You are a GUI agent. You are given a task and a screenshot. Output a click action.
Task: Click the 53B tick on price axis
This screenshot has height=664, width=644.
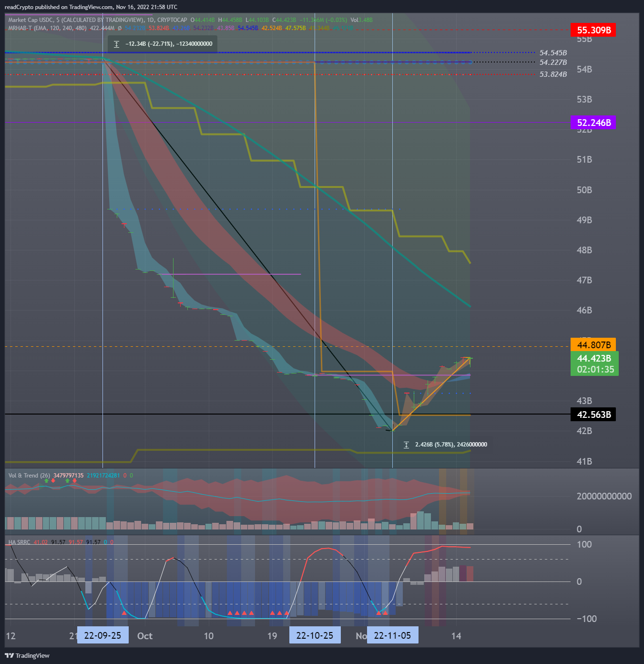[x=584, y=99]
